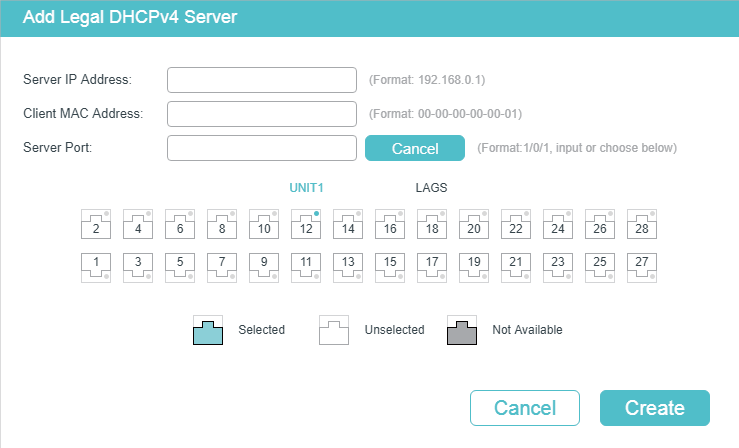Click the Client MAC Address input field
The width and height of the screenshot is (739, 448).
262,114
